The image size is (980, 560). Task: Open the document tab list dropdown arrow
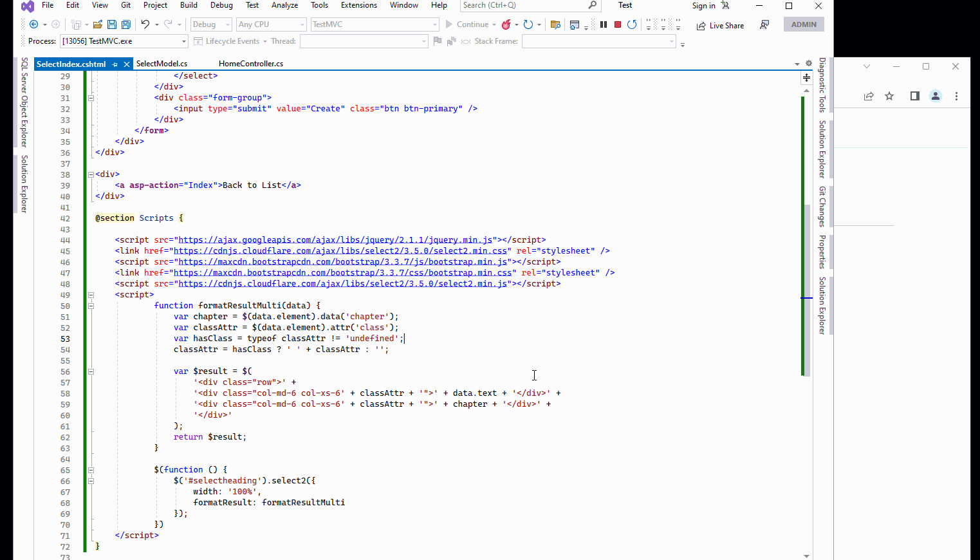pos(797,64)
